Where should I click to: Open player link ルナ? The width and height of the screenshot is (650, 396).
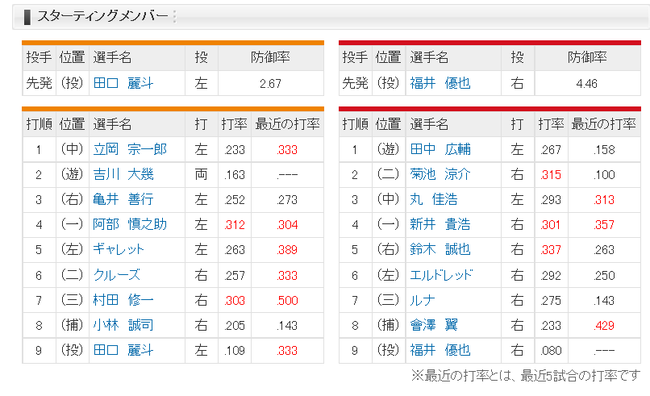point(422,300)
